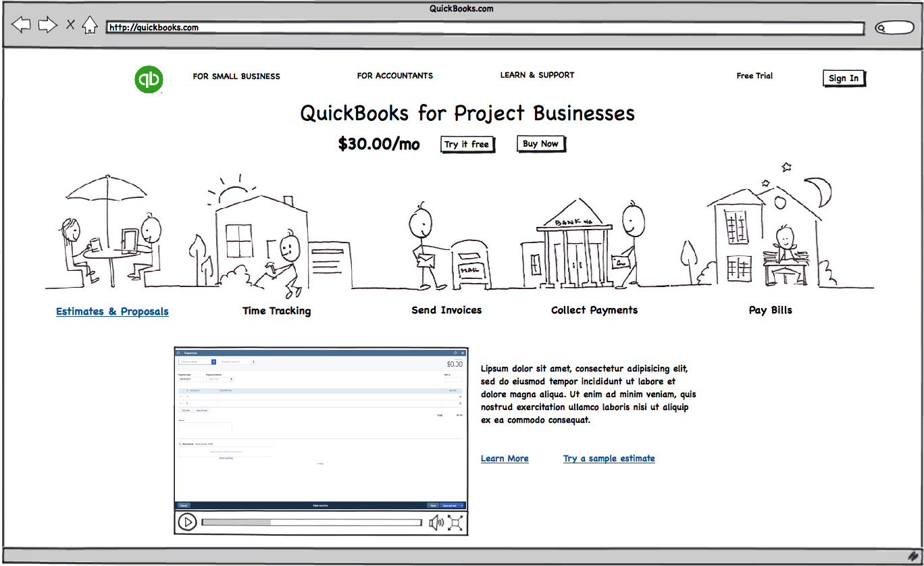
Task: Click the Cancel button in the Expenses form
Action: [184, 505]
